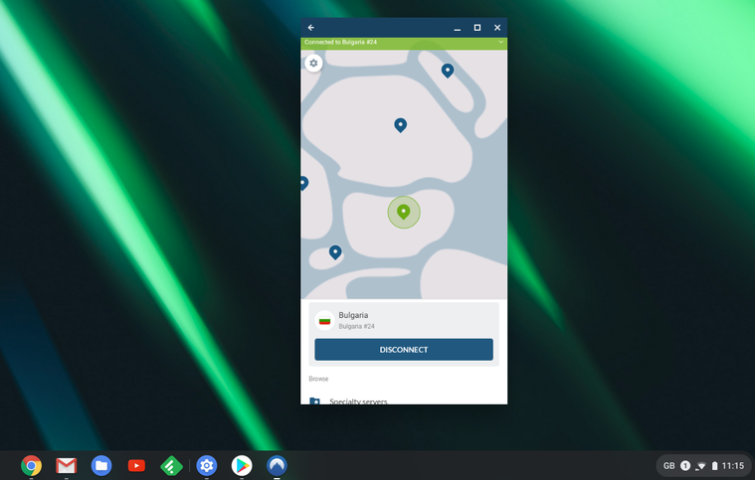Open Gmail from the shelf

[x=66, y=466]
